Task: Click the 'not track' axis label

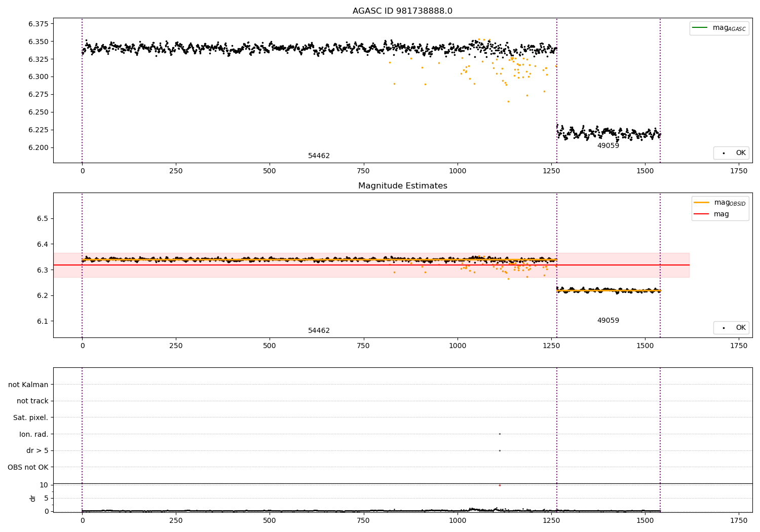Action: click(32, 401)
